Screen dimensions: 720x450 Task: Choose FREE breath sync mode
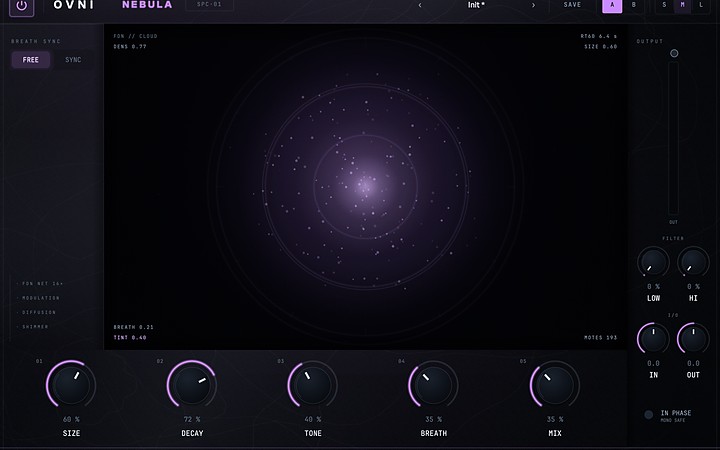tap(31, 60)
